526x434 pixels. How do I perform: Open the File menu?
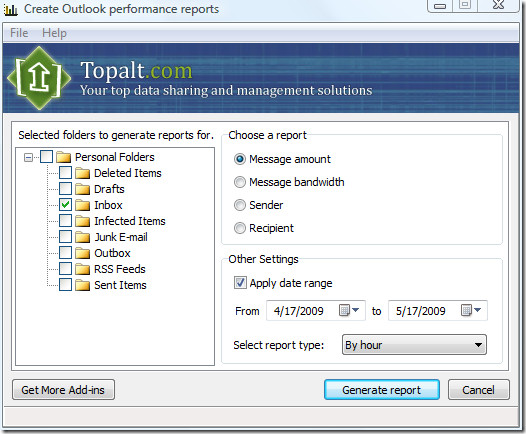point(19,33)
